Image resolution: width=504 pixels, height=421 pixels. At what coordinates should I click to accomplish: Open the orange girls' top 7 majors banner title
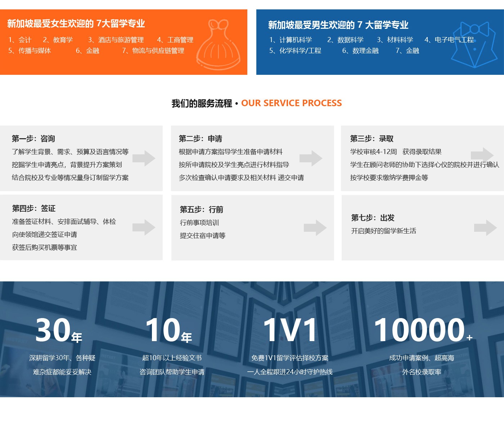point(76,24)
